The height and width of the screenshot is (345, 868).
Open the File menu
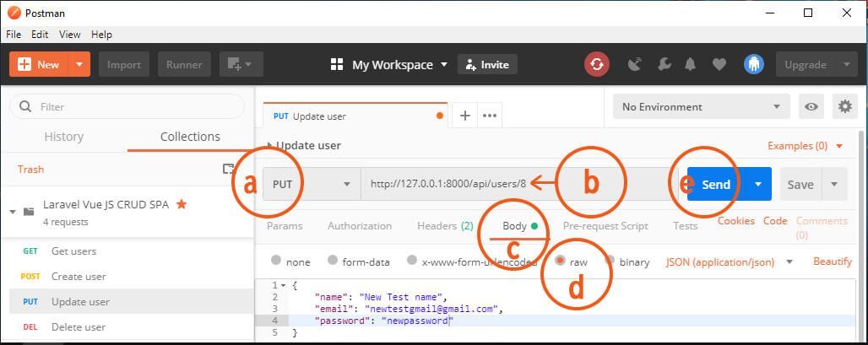point(14,35)
